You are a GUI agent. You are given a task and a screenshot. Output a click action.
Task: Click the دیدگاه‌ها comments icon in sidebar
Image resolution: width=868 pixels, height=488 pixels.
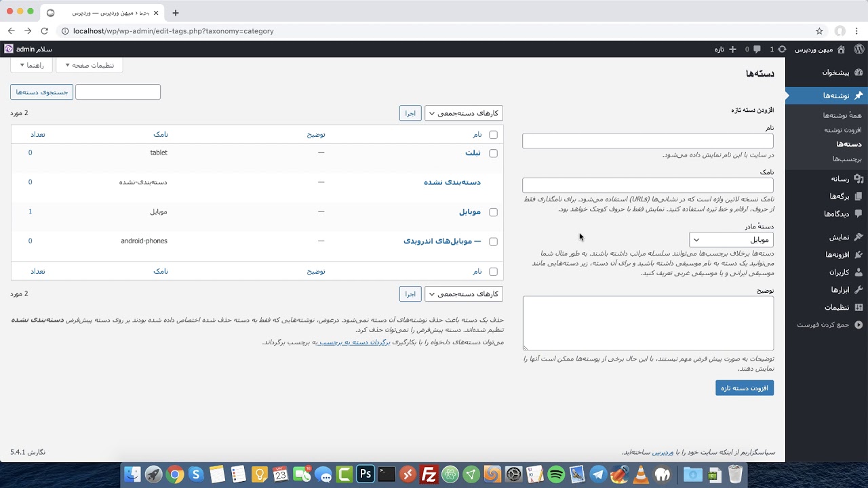coord(859,213)
